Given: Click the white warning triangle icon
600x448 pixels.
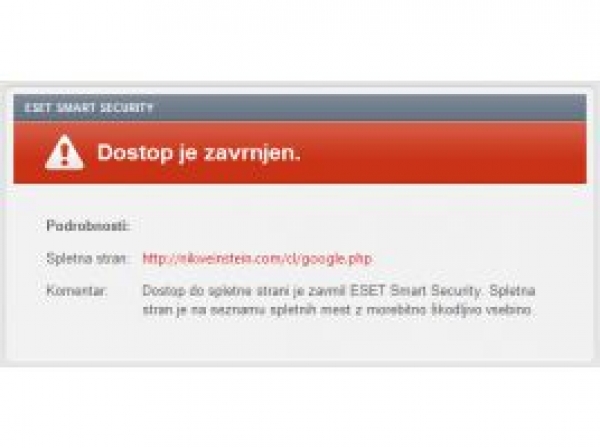Looking at the screenshot, I should coord(64,152).
